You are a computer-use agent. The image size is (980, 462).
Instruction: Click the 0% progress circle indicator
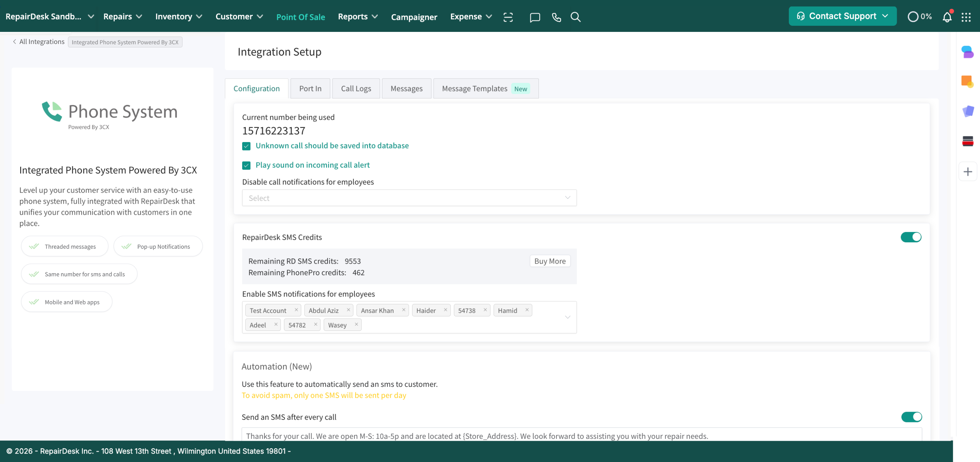919,16
